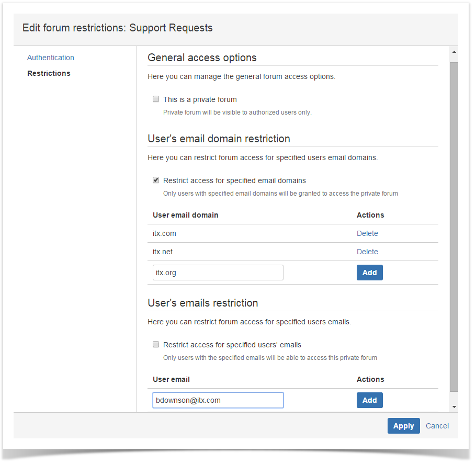Viewport: 476px width, 464px height.
Task: Delete the itx.com domain entry
Action: click(x=367, y=233)
